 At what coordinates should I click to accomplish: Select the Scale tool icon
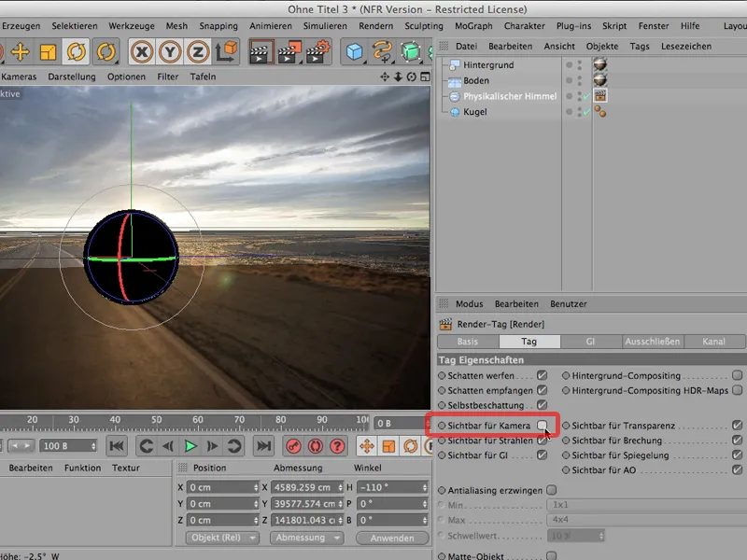point(48,51)
